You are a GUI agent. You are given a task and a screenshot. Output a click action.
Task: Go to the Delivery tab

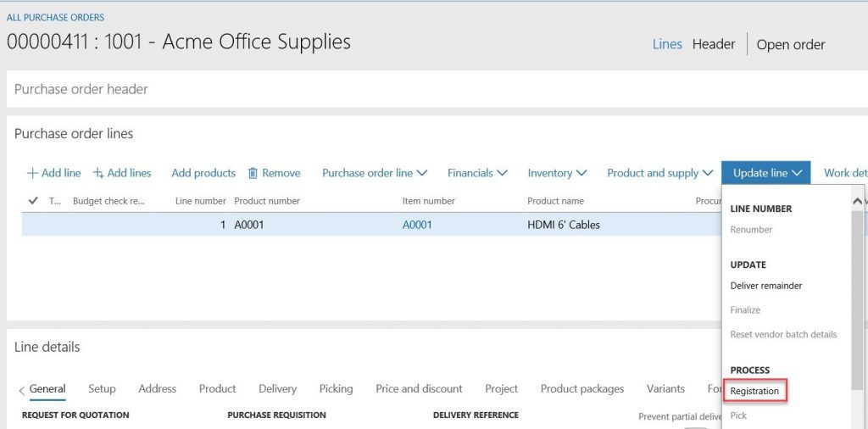click(277, 388)
